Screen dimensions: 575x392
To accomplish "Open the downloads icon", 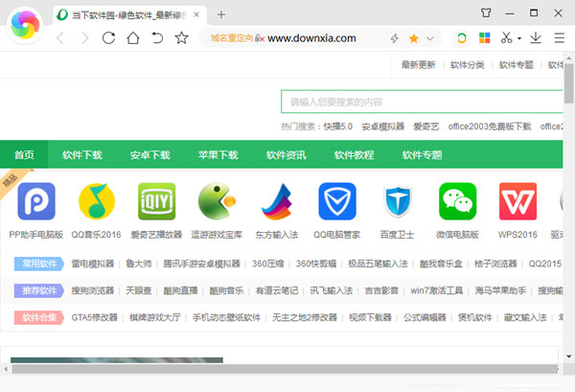I will [x=536, y=37].
